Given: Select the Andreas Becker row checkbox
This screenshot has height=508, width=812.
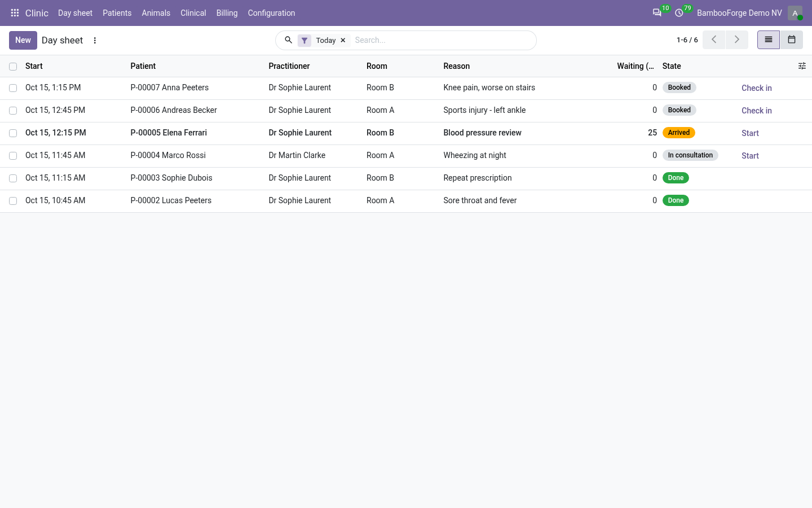Looking at the screenshot, I should tap(13, 111).
